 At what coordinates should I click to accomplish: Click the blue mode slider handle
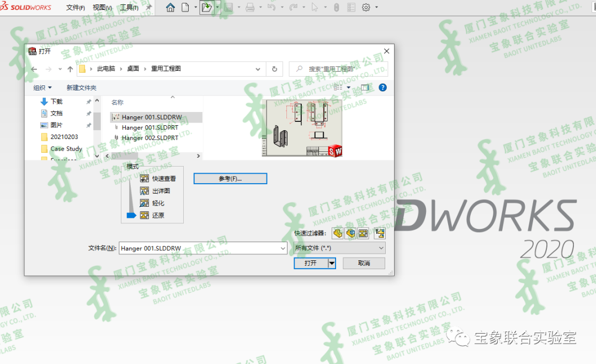point(131,216)
